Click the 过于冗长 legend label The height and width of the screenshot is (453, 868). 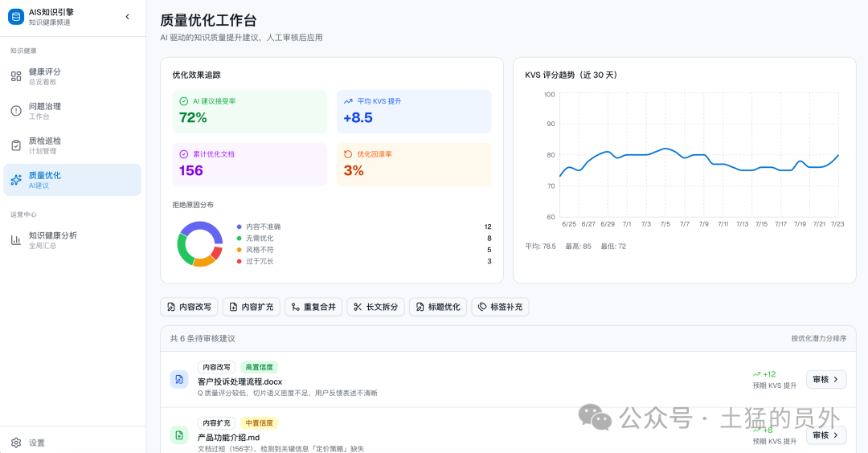(260, 261)
